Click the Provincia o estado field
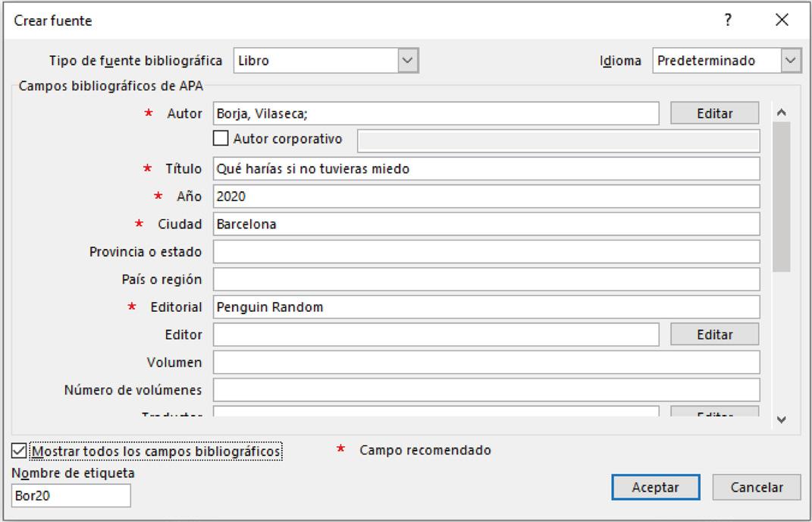 pyautogui.click(x=486, y=251)
